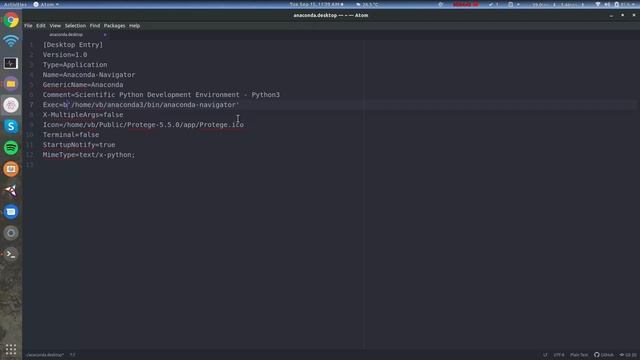Open Spotify from the dock
The height and width of the screenshot is (360, 640).
[x=11, y=148]
